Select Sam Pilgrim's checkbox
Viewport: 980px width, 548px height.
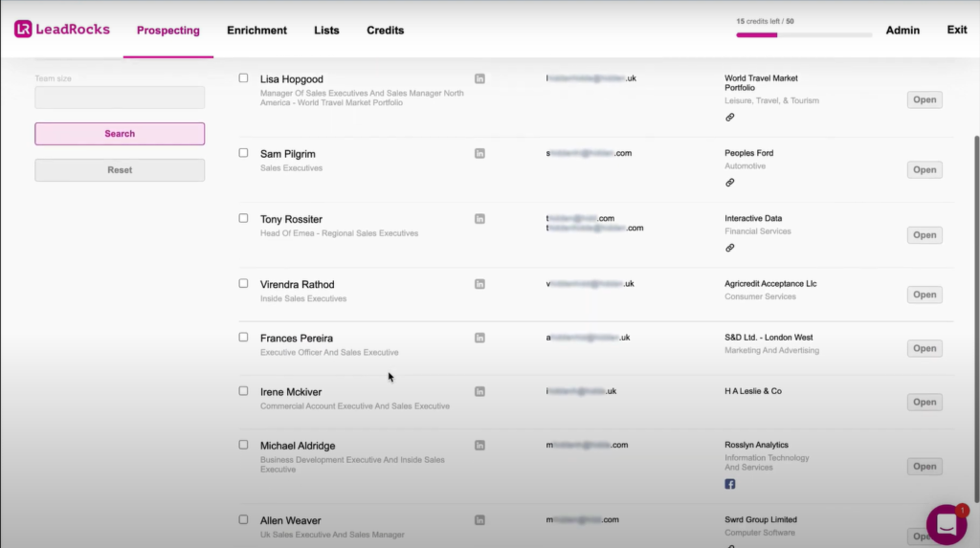[x=243, y=153]
